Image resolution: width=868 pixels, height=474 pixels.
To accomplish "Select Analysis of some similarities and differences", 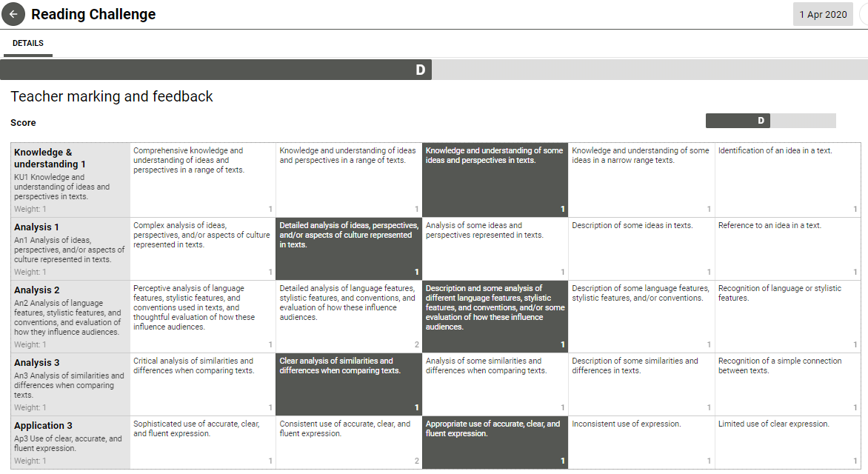I will [x=494, y=384].
